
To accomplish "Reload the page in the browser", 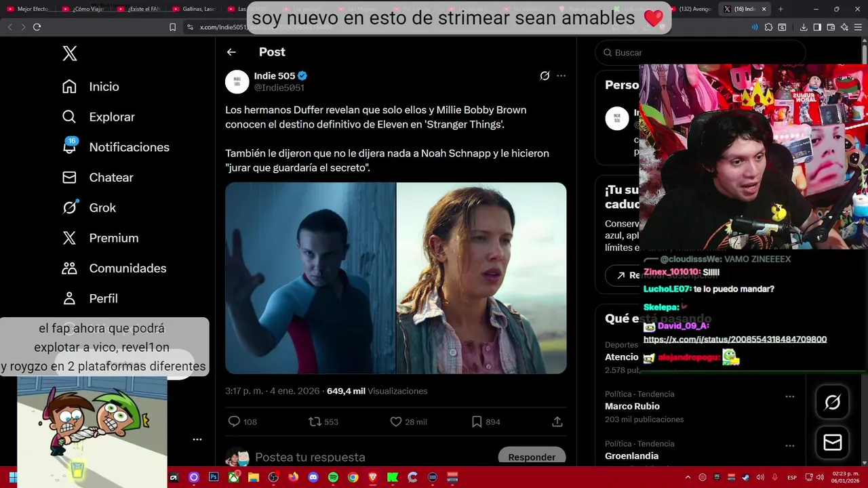I will tap(37, 27).
